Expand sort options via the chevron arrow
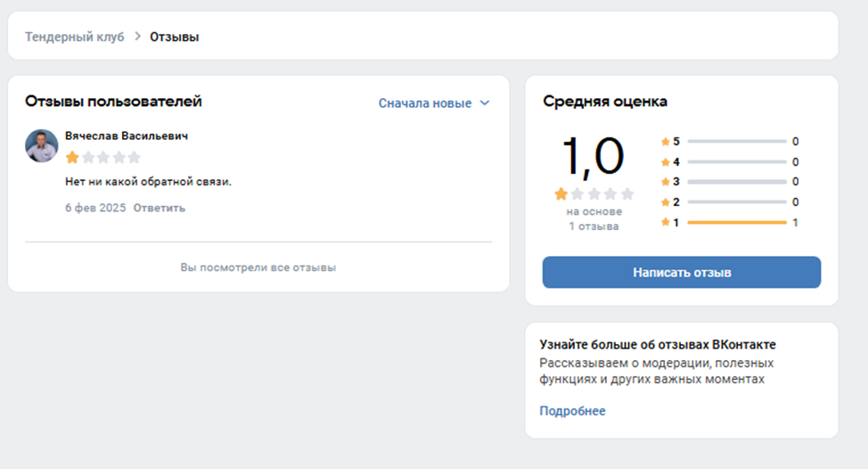This screenshot has height=469, width=868. 485,103
